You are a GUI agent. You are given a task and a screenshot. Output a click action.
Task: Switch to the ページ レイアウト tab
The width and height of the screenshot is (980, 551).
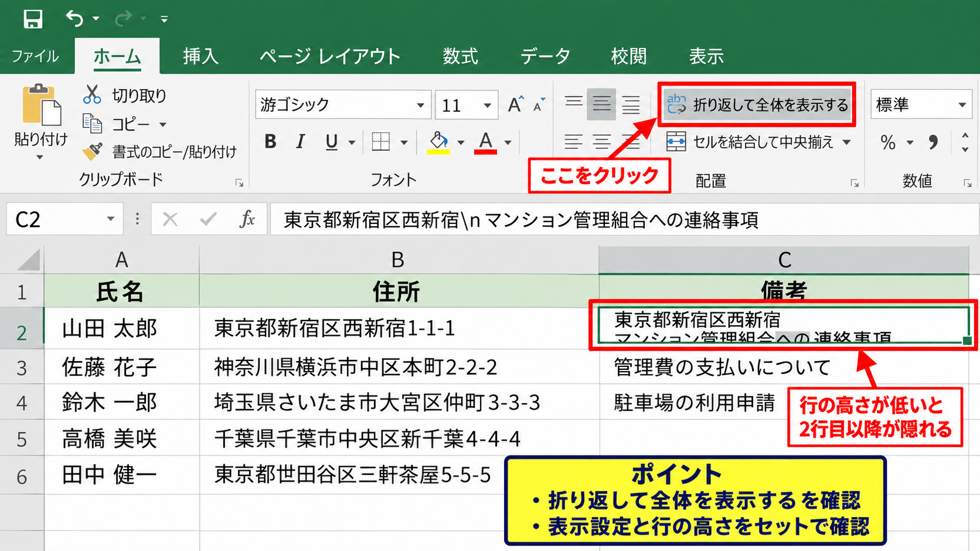[330, 56]
